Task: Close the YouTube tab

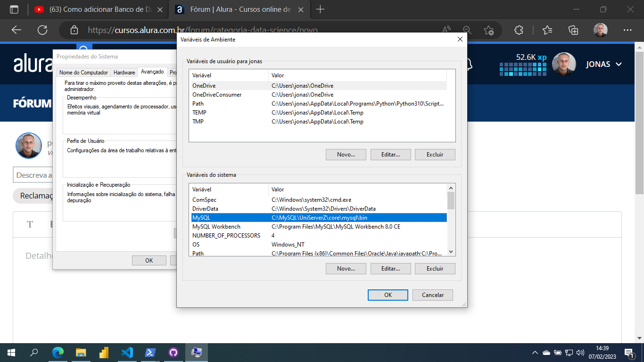Action: pos(160,9)
